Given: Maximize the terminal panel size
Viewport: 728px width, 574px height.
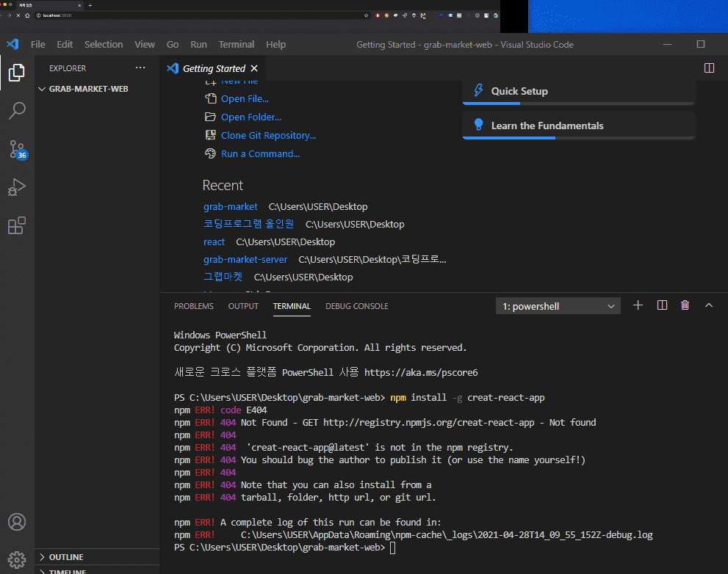Looking at the screenshot, I should (x=708, y=305).
